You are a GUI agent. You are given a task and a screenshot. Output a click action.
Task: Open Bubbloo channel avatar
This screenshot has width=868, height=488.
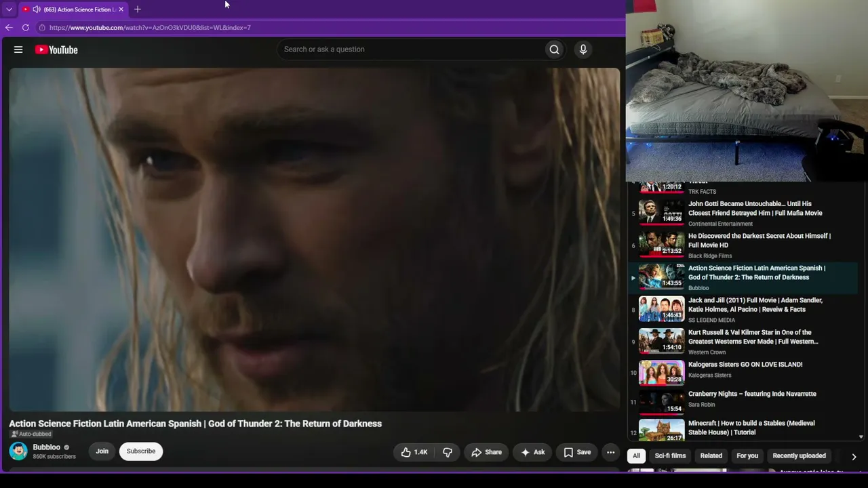pos(18,451)
